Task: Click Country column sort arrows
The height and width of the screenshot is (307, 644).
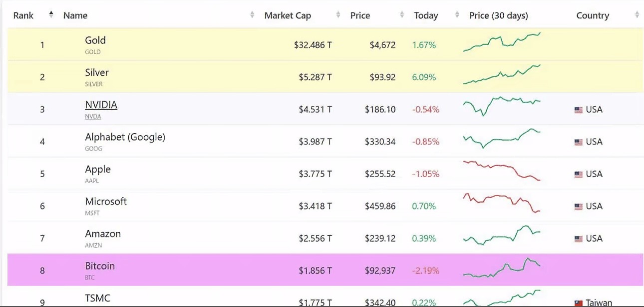Action: click(637, 15)
